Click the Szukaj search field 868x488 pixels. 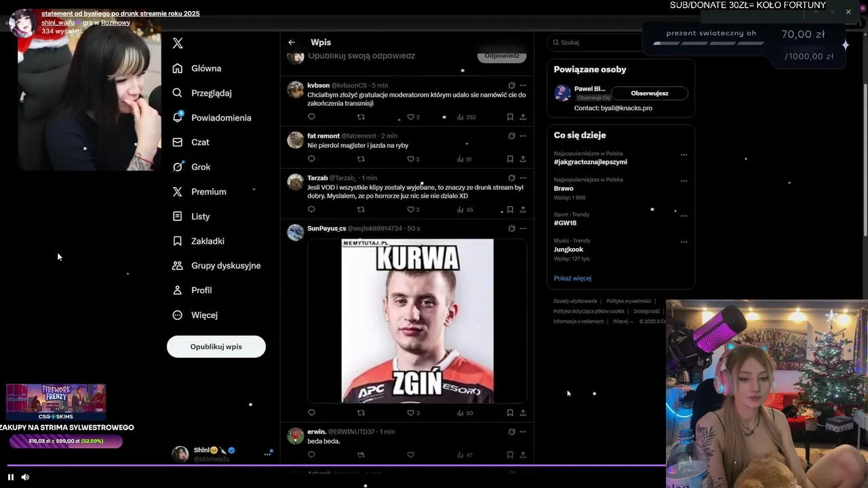pos(595,42)
